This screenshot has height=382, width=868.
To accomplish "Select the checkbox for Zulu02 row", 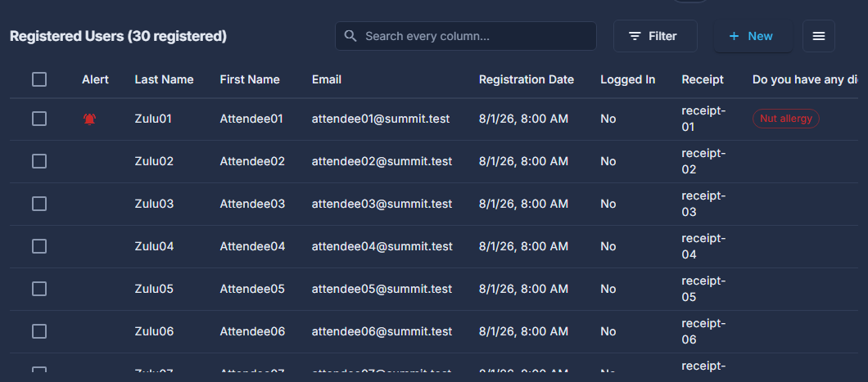I will [x=39, y=161].
